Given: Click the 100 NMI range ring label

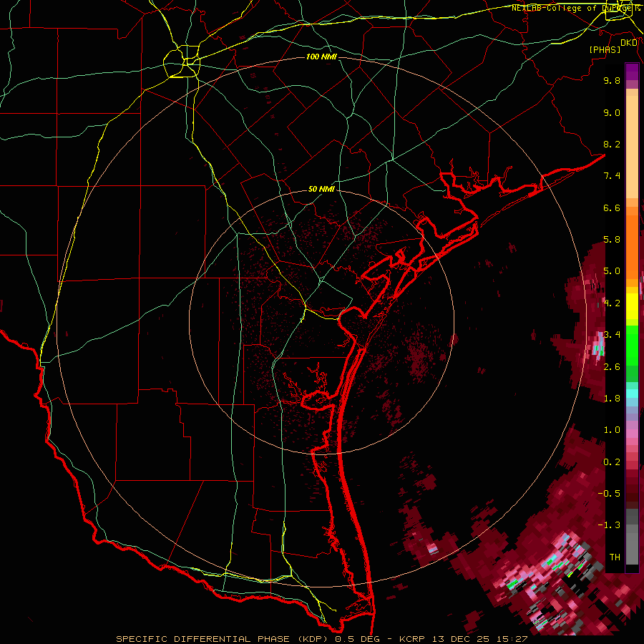Looking at the screenshot, I should 321,57.
